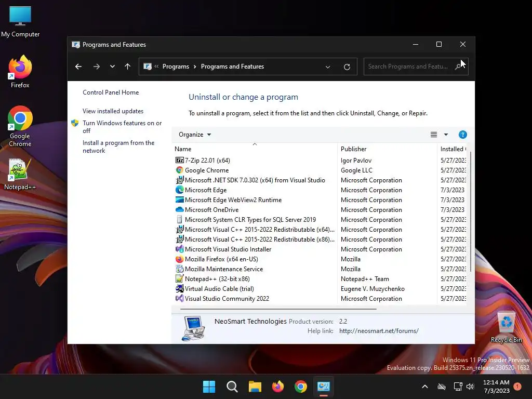Click the Control Panel taskbar icon

pos(323,387)
